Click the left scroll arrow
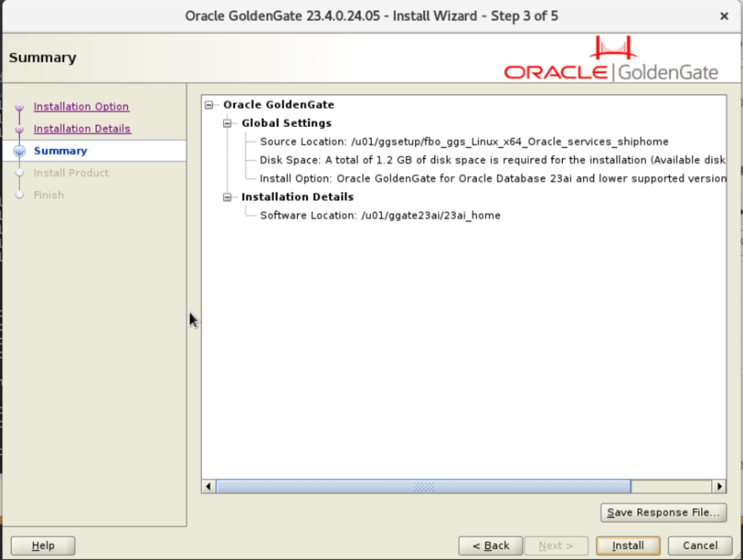 pos(209,486)
